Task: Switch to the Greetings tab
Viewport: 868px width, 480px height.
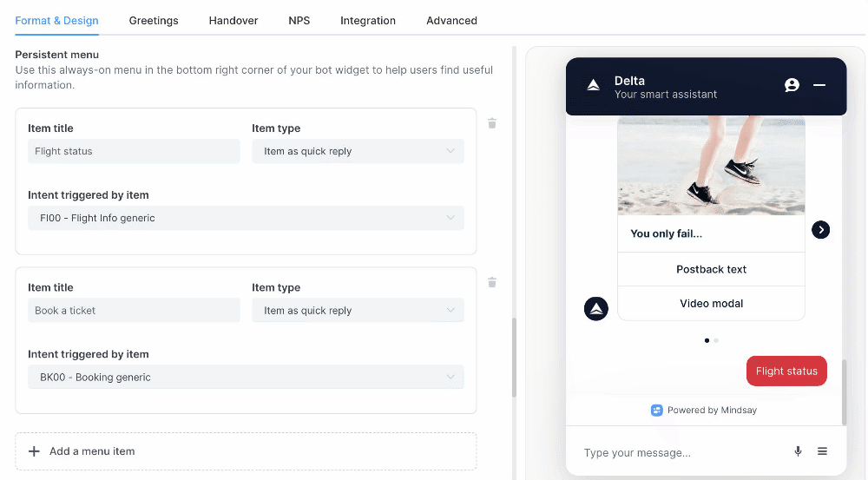Action: [154, 21]
